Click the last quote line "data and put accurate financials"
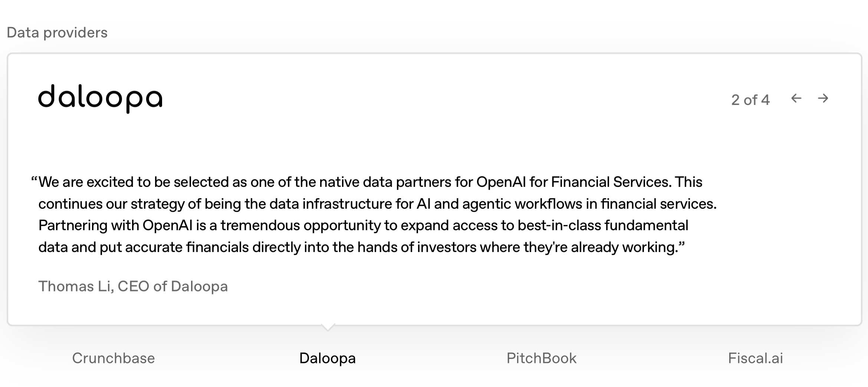This screenshot has width=868, height=387. point(362,247)
